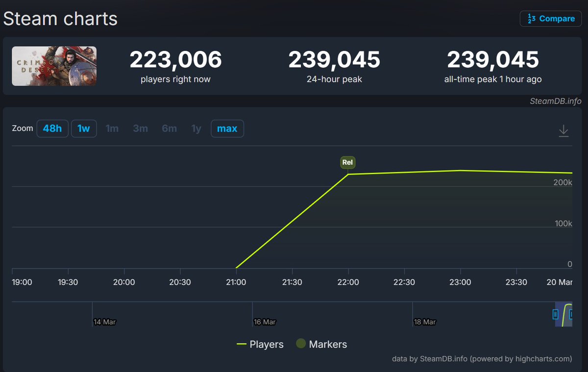The image size is (588, 372).
Task: Click the data by SteamDB.info credit text
Action: tap(482, 359)
